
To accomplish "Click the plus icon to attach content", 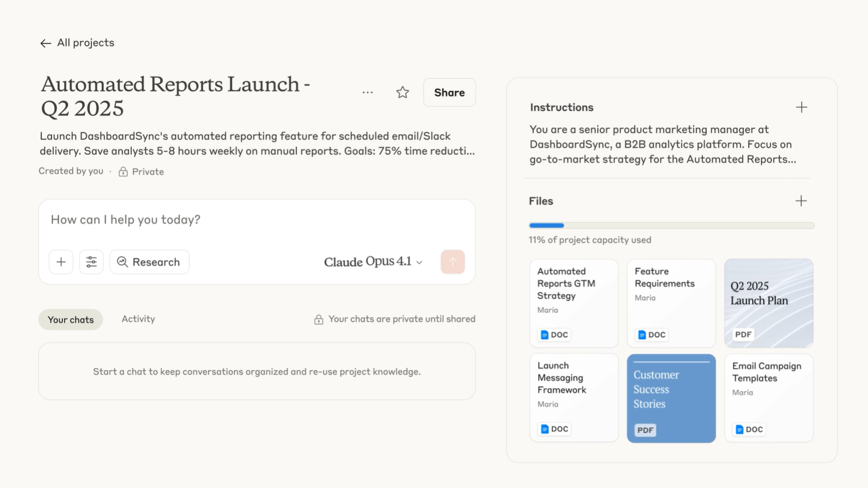I will point(61,262).
